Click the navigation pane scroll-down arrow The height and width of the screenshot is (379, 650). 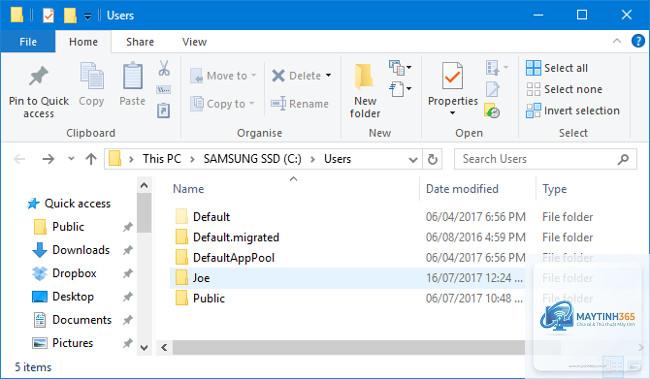[144, 347]
